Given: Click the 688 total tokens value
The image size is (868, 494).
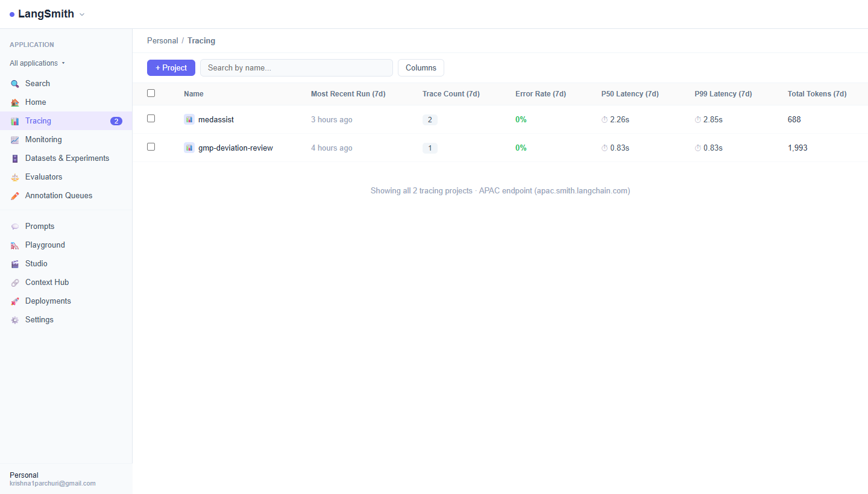Looking at the screenshot, I should tap(794, 120).
